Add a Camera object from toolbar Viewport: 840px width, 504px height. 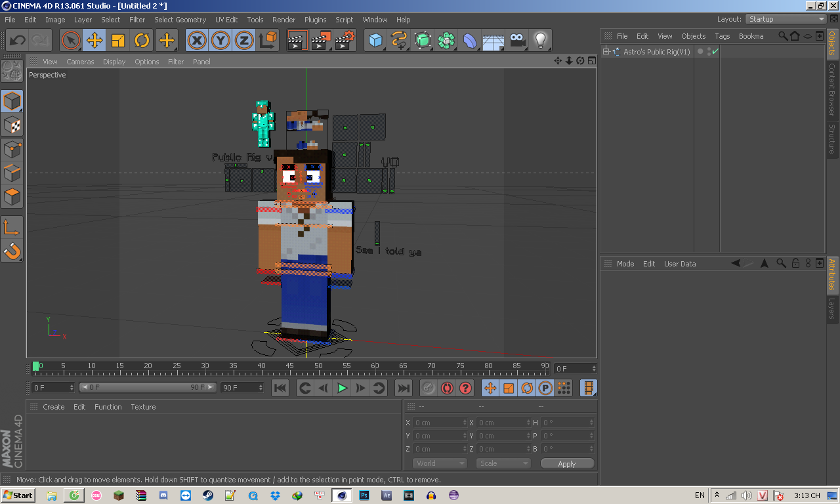point(518,41)
